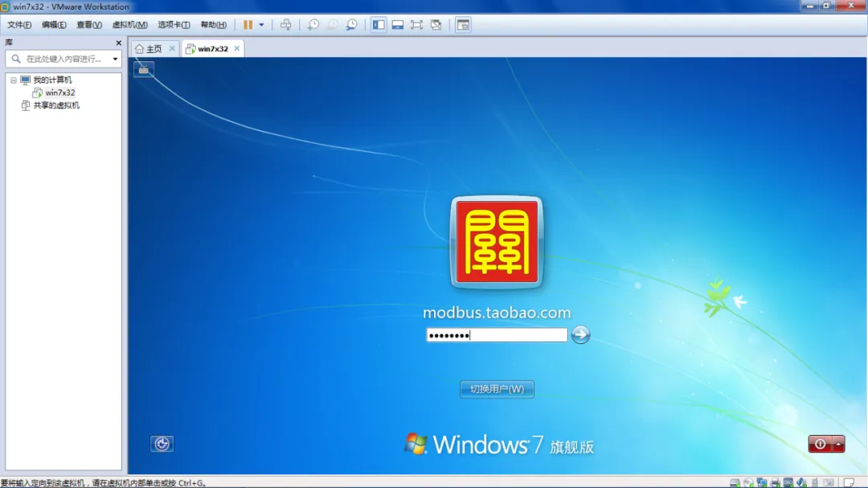Viewport: 868px width, 488px height.
Task: Click the home icon on the 主页 tab
Action: [x=139, y=49]
